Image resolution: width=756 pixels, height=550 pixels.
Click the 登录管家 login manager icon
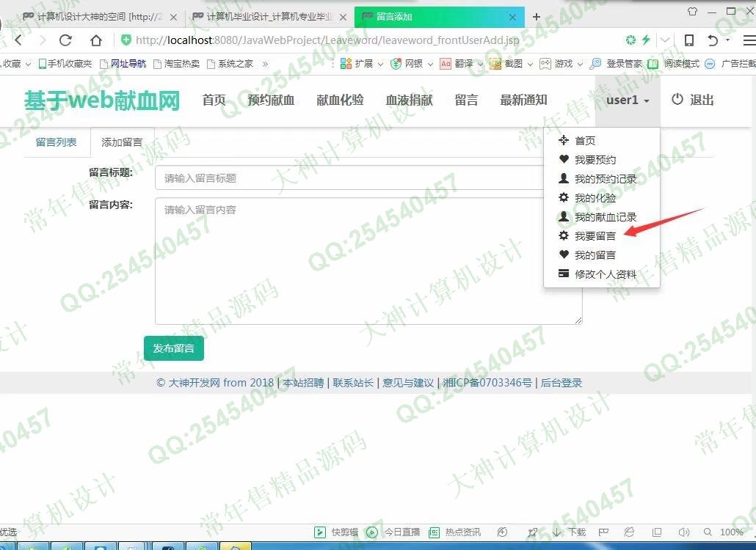(596, 64)
